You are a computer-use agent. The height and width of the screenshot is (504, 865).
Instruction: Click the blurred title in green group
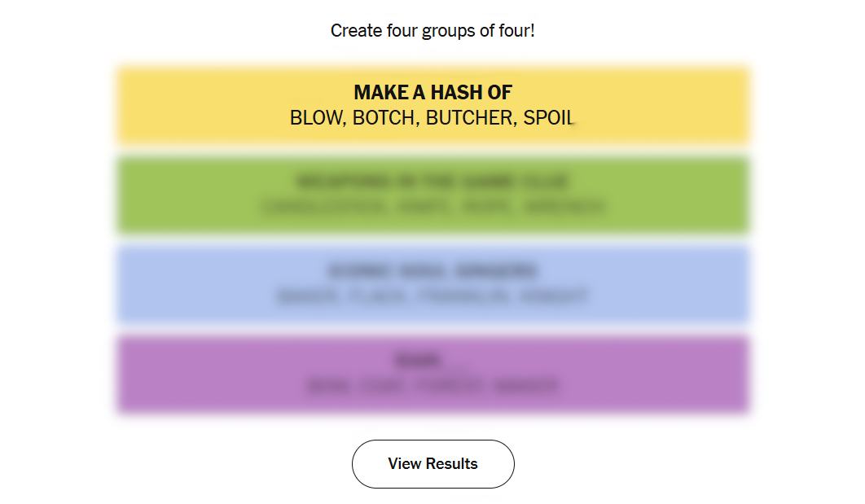point(432,181)
